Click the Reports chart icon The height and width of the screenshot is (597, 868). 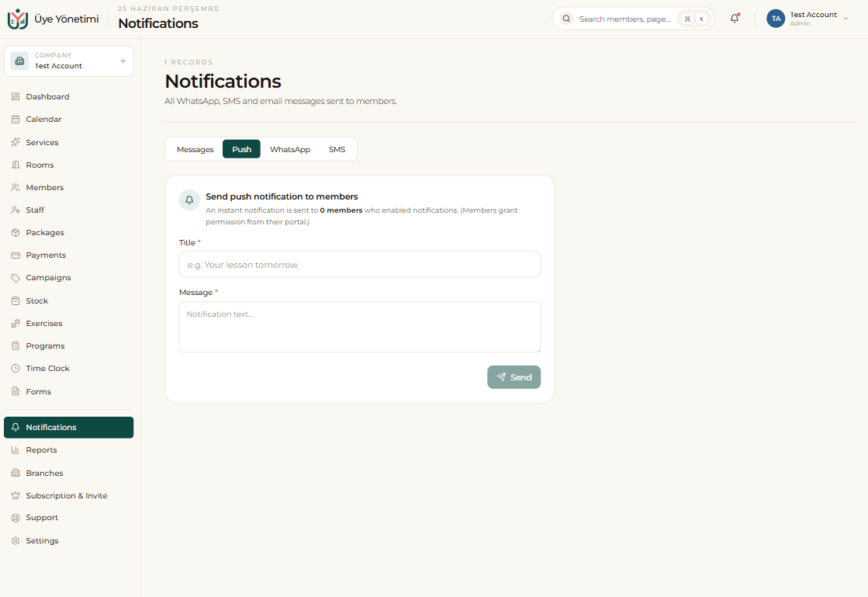coord(16,450)
